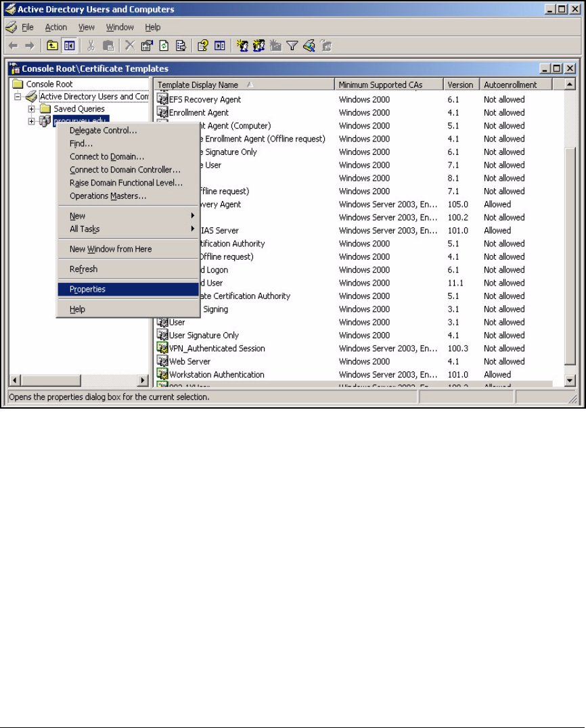Choose Raise Domain Functional Level...
The width and height of the screenshot is (586, 728).
(129, 183)
